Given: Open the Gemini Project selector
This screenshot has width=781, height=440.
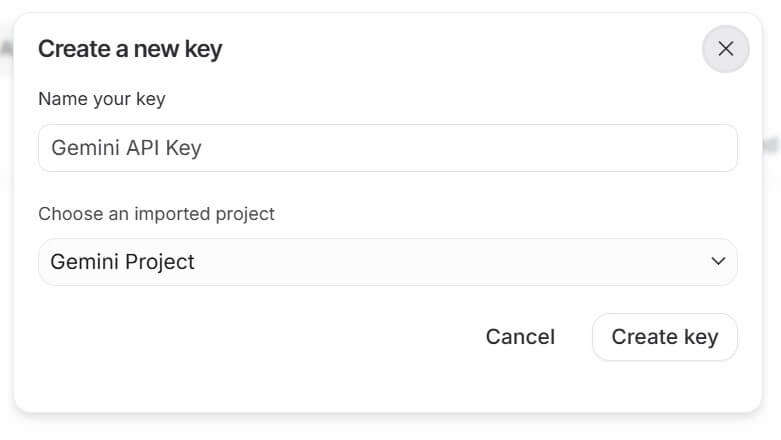Looking at the screenshot, I should click(x=387, y=261).
